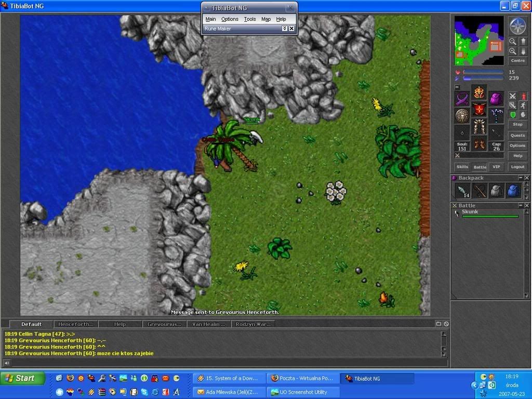Screen dimensions: 532x399
Task: Select the blue wand weapon slot
Action: tap(496, 116)
